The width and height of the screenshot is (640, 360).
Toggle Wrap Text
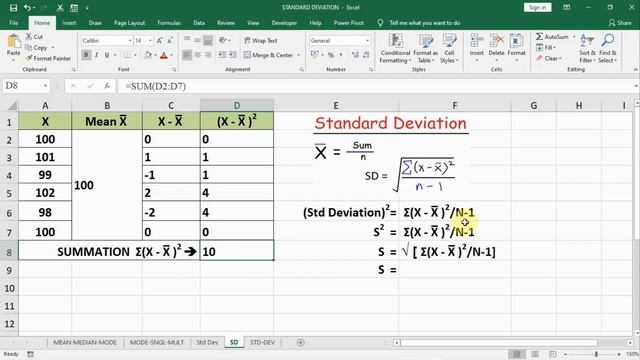(261, 40)
